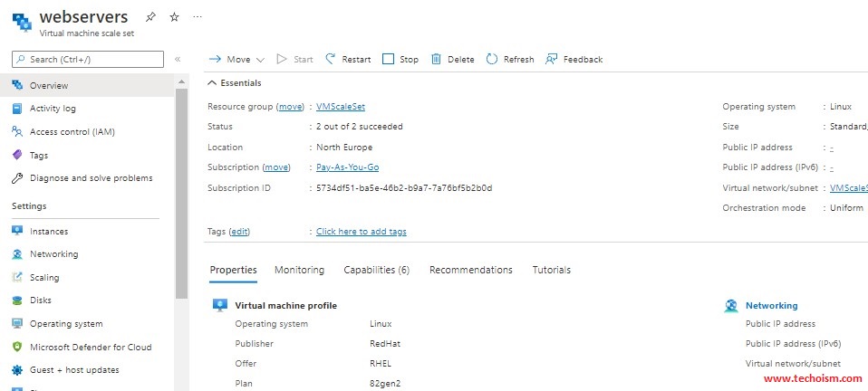Click the Guest + host updates gear icon

click(x=17, y=370)
